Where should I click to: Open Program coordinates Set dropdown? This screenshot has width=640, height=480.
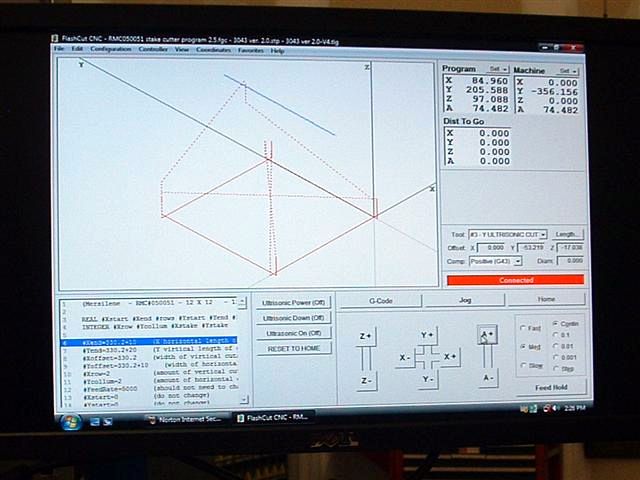[498, 69]
